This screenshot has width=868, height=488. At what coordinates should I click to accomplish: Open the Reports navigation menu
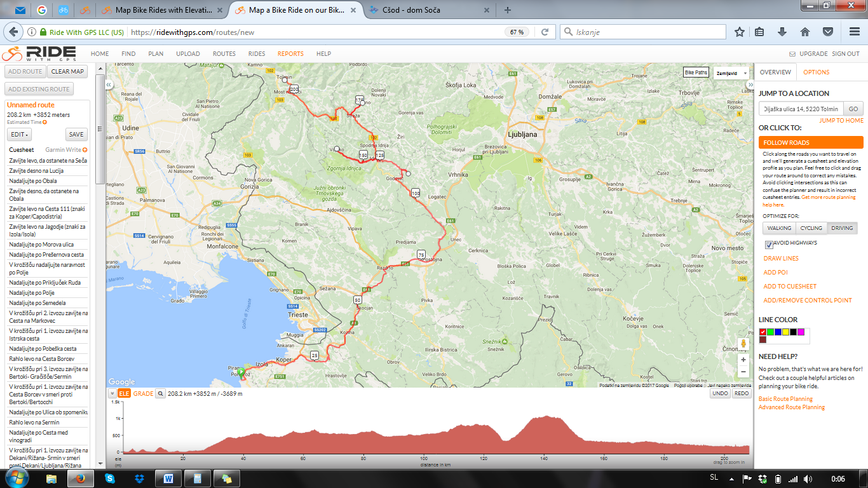[290, 54]
